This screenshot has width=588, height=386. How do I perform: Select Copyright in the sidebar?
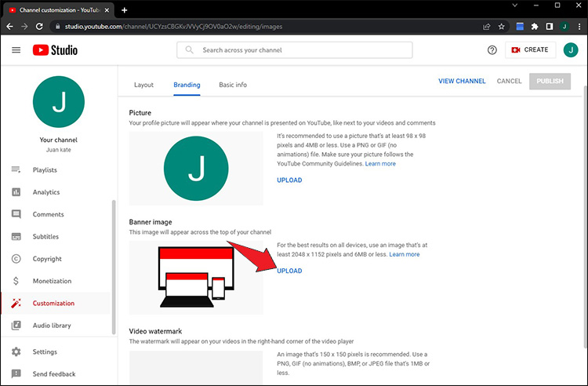[47, 259]
